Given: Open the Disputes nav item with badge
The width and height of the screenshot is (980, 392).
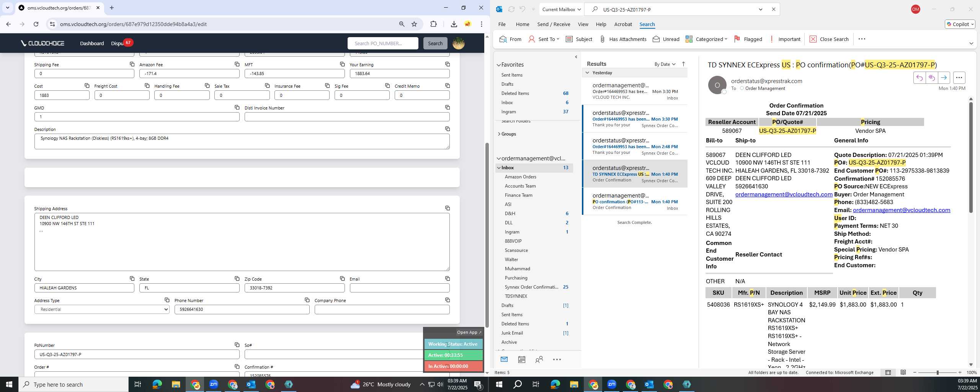Looking at the screenshot, I should 122,43.
